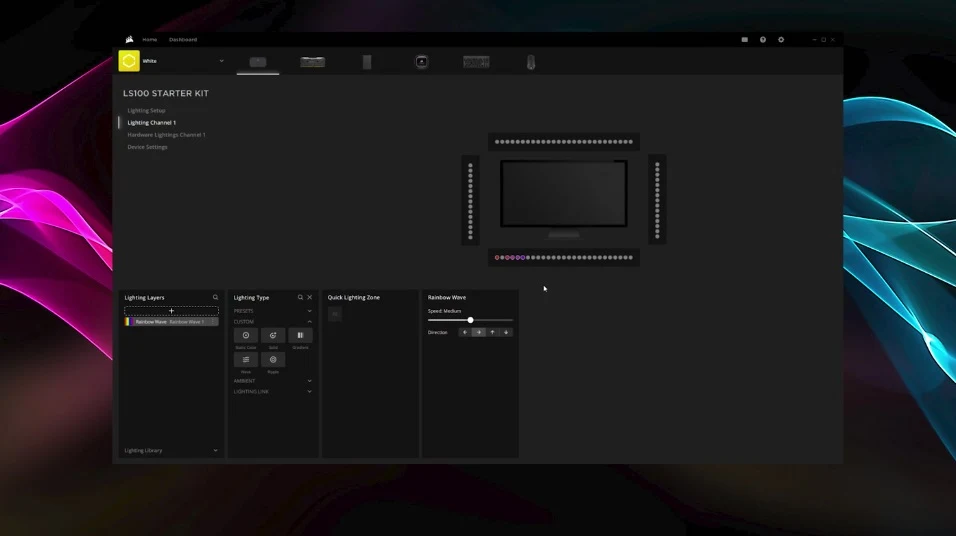Select the left vertical LED strip
This screenshot has height=536, width=956.
470,201
